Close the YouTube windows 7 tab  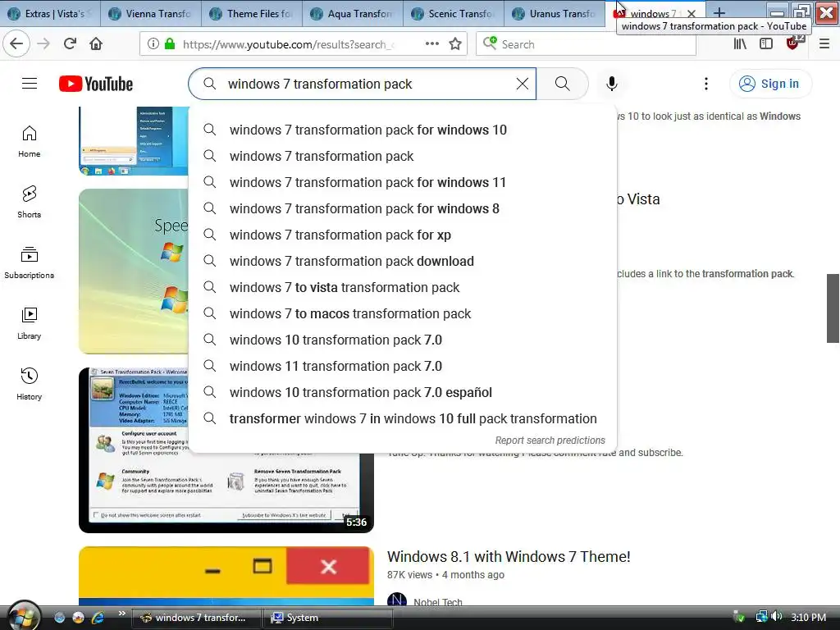pos(692,13)
